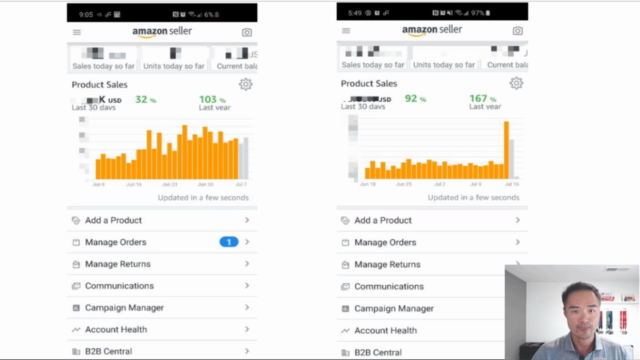
Task: Expand Add a Product chevron, left phone
Action: point(247,220)
